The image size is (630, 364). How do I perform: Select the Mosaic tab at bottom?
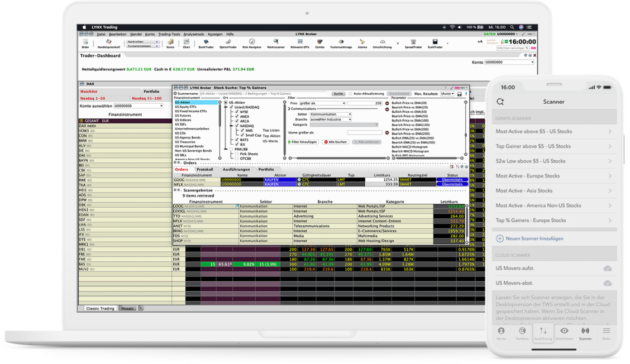127,309
